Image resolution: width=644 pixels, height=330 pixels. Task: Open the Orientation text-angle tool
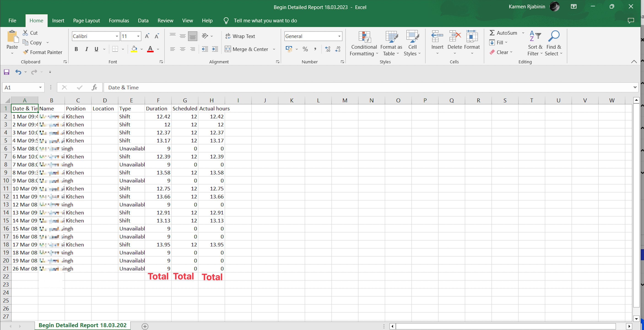point(205,36)
